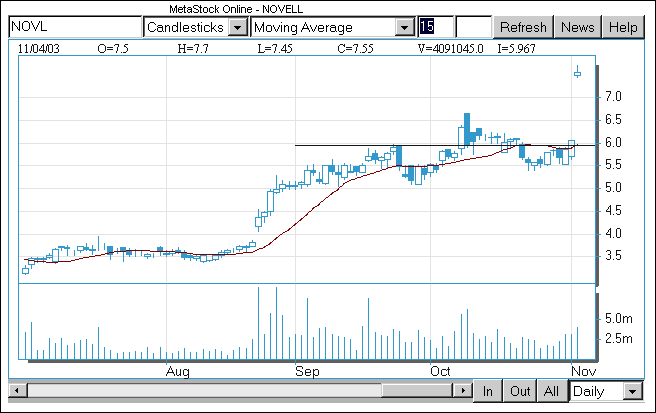Zoom In on the chart
This screenshot has height=413, width=656.
pos(488,391)
